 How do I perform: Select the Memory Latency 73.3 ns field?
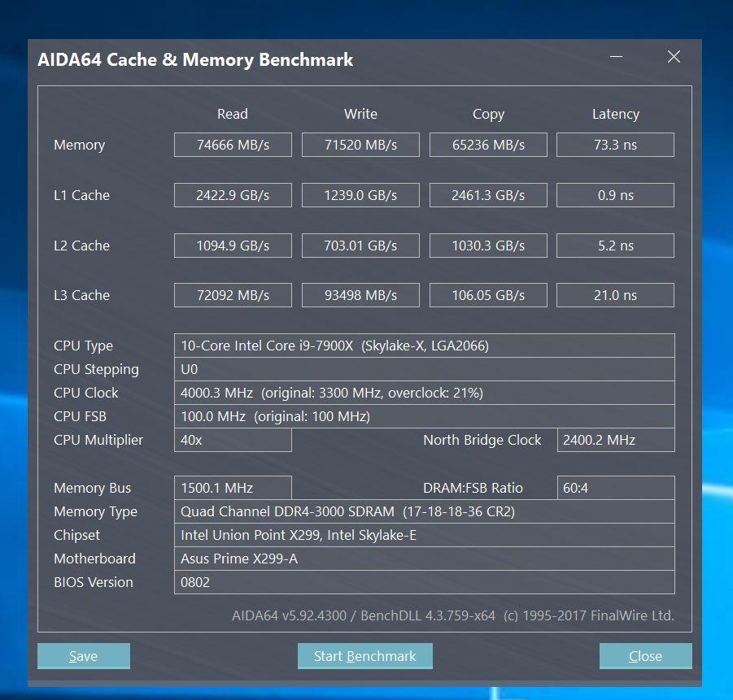pyautogui.click(x=615, y=145)
